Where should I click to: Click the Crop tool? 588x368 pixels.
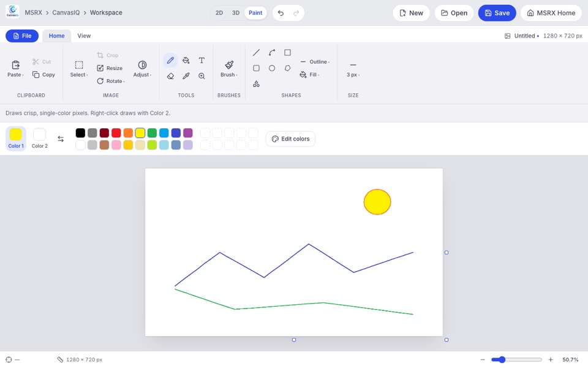pyautogui.click(x=108, y=55)
